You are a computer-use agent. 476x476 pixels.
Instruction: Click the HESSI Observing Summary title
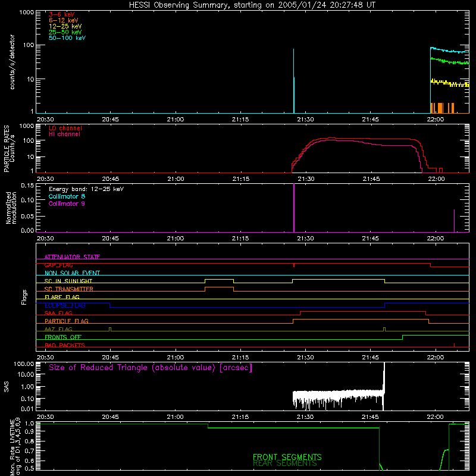coord(252,5)
